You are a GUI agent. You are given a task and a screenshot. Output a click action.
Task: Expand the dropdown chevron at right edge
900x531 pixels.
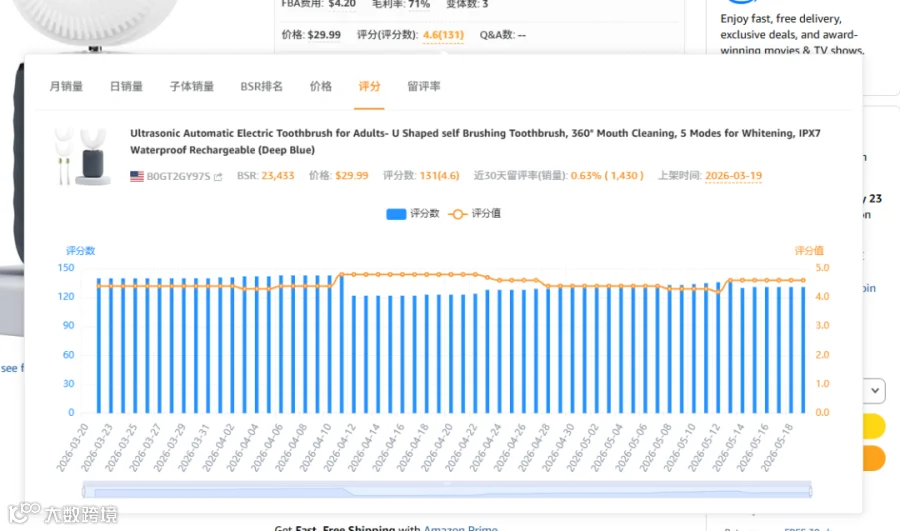coord(875,391)
